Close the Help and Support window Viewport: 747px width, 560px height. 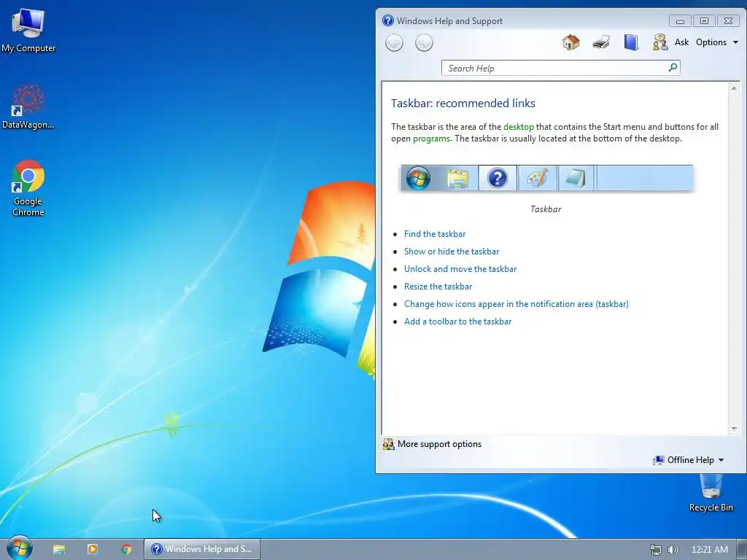tap(729, 21)
